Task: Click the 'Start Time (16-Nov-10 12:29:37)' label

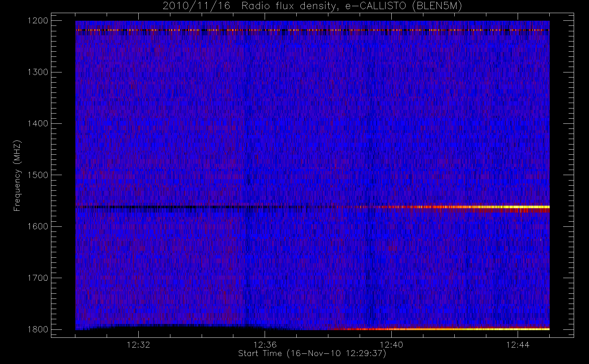Action: point(312,353)
